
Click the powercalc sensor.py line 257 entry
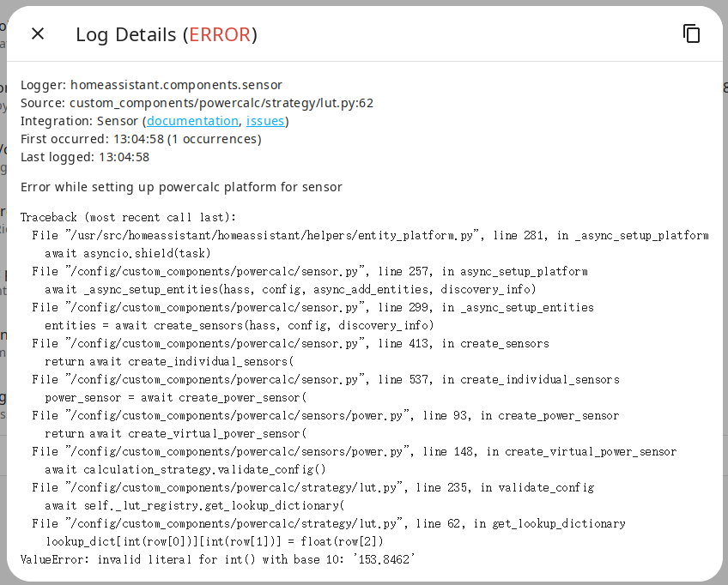point(309,271)
